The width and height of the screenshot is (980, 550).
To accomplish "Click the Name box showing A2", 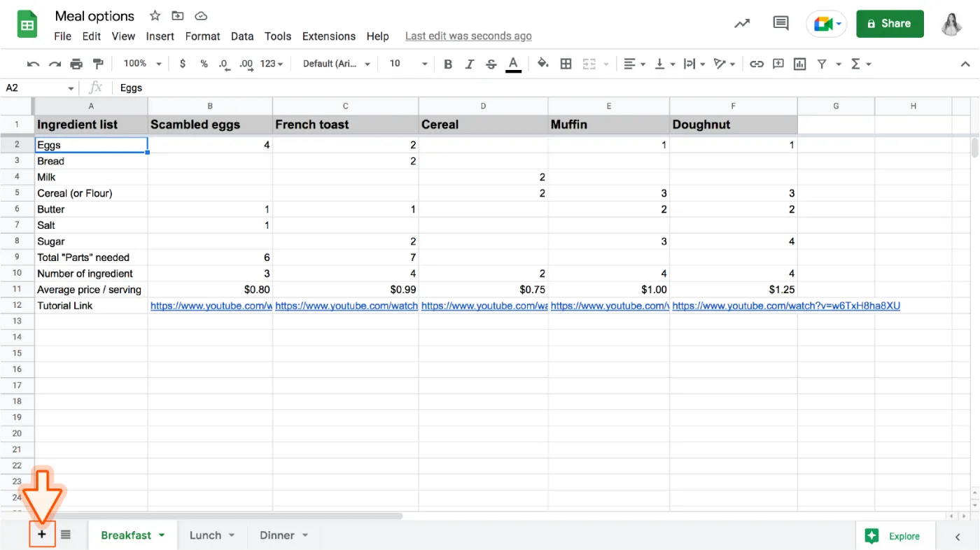I will [38, 87].
